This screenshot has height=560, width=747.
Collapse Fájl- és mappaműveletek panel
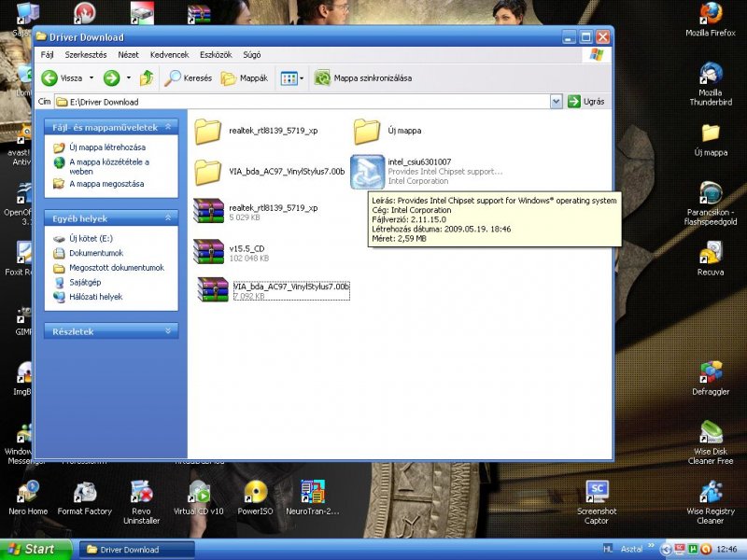tap(168, 127)
